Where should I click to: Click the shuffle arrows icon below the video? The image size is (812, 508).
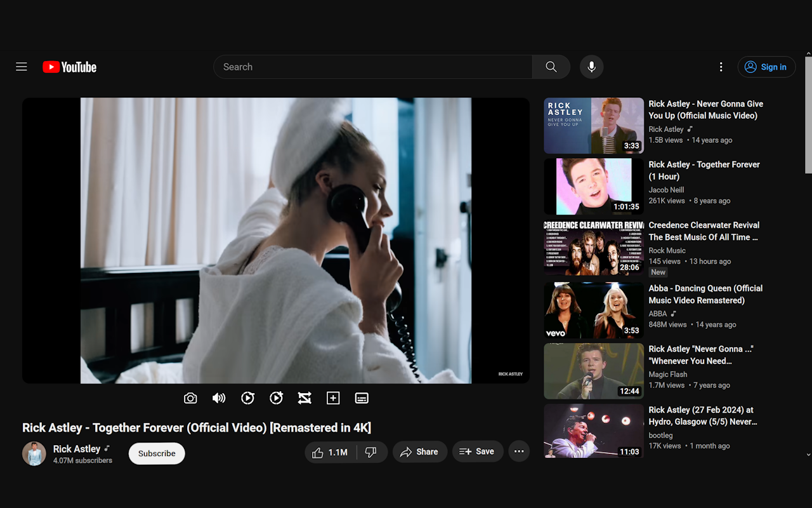coord(304,398)
